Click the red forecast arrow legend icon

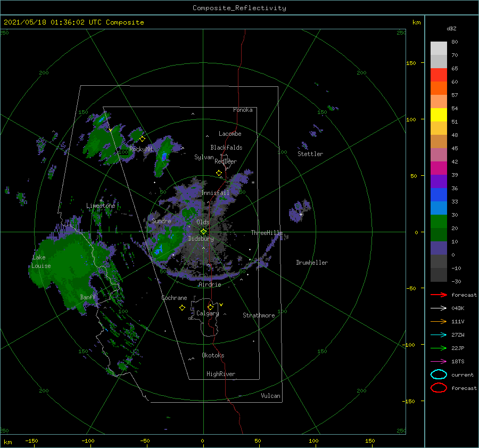439,295
